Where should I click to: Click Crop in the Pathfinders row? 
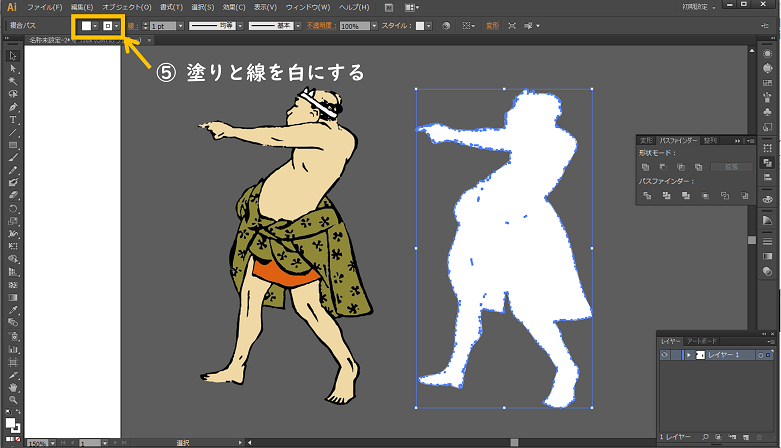(705, 196)
